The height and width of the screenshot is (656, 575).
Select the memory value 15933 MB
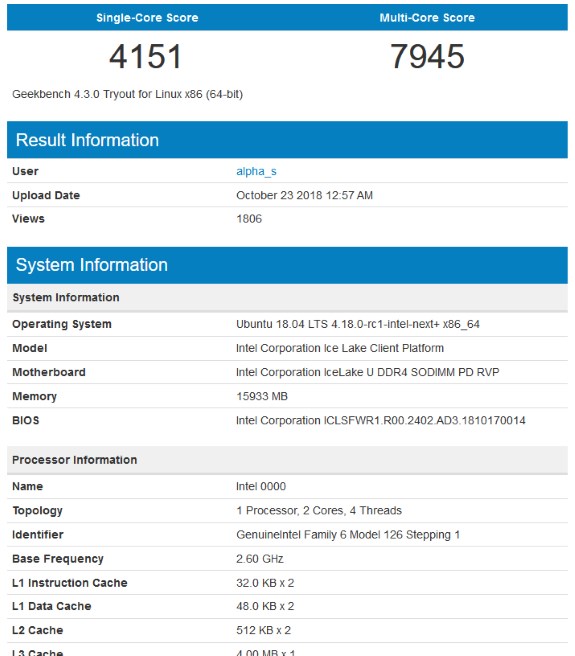262,396
